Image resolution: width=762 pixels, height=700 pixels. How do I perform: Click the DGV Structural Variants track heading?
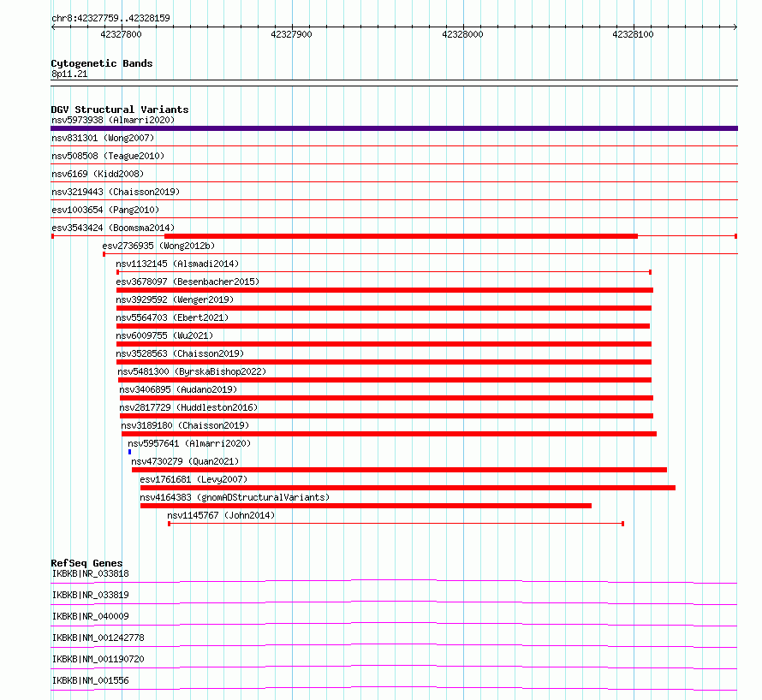(x=120, y=110)
